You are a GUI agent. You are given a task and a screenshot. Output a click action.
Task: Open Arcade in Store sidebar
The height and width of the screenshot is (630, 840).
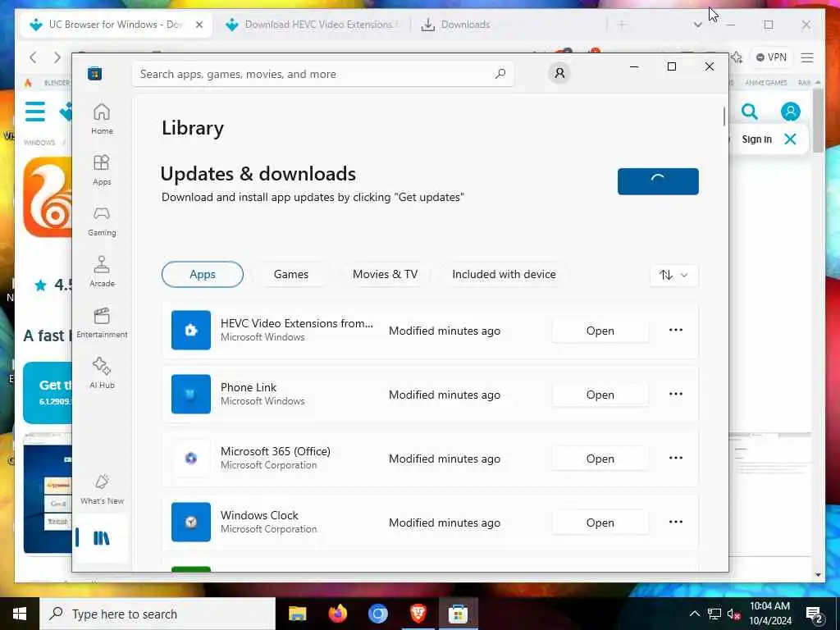click(102, 272)
